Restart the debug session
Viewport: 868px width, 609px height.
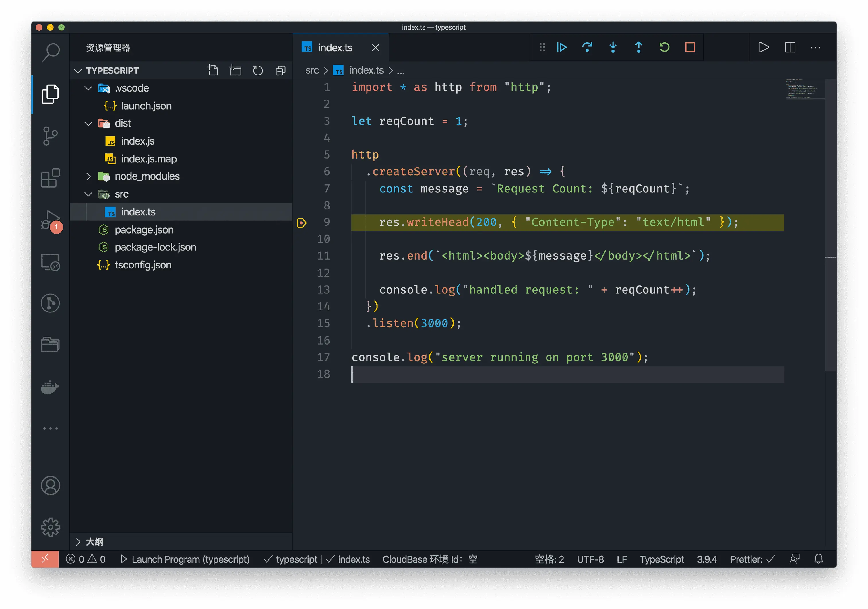pyautogui.click(x=664, y=47)
